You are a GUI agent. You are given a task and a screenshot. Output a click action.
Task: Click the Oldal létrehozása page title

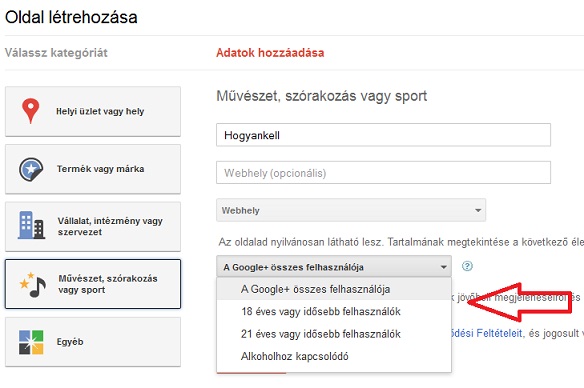point(71,17)
